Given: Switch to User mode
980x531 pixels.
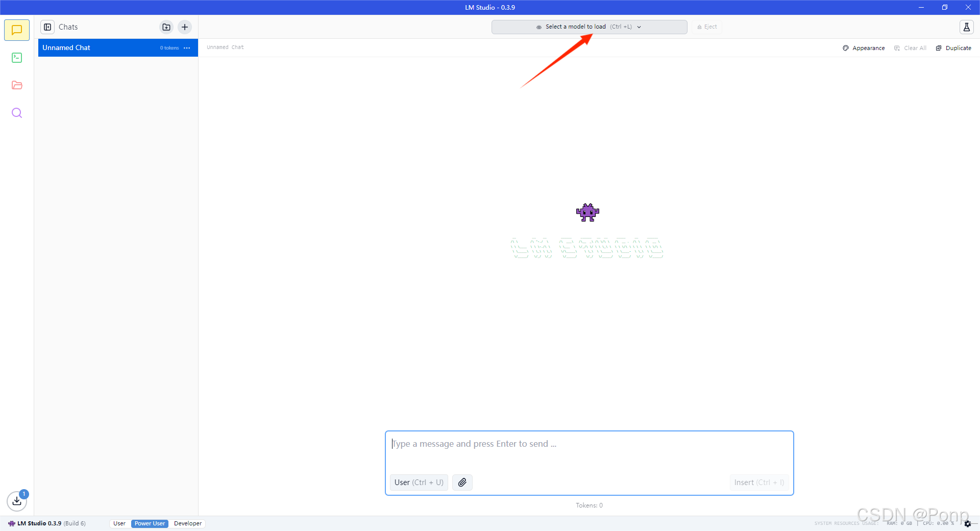Looking at the screenshot, I should 119,523.
